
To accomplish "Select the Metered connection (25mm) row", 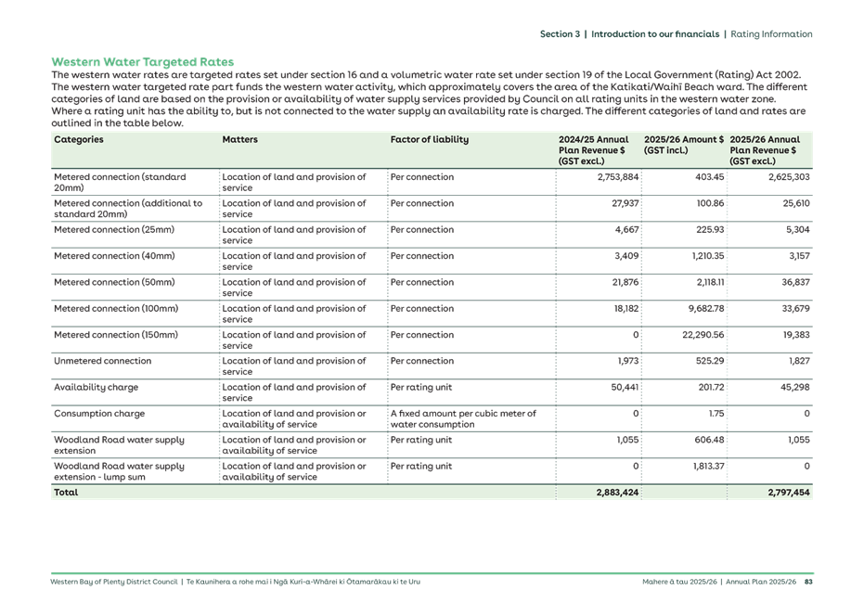I will coord(111,230).
